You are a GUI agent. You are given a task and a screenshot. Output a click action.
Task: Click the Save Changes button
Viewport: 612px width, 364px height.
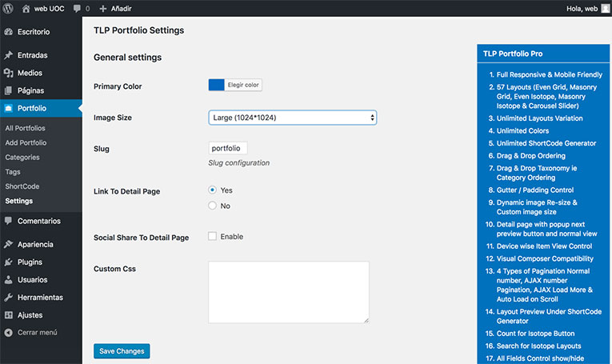click(122, 351)
